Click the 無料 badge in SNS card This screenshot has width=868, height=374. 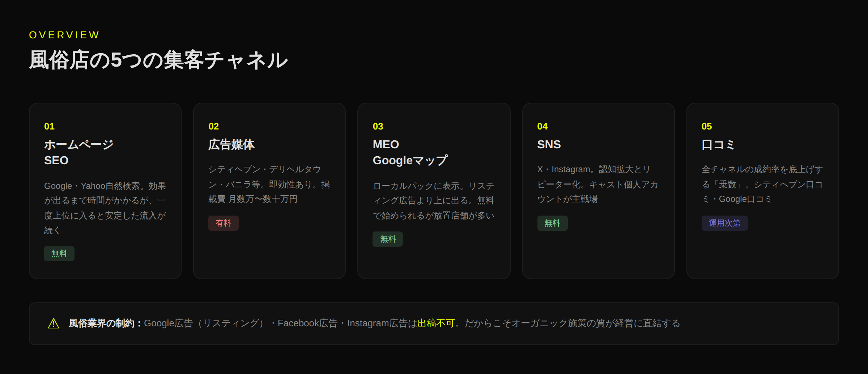point(552,223)
